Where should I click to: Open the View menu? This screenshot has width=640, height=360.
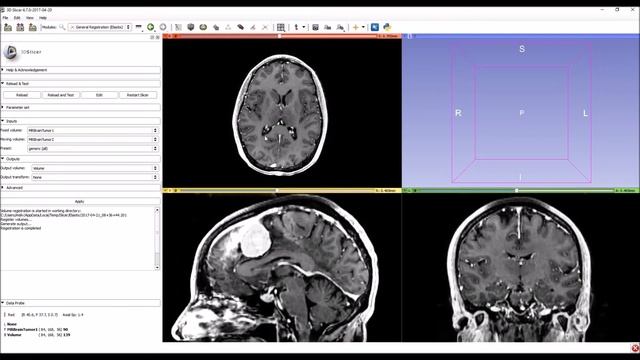coord(30,18)
